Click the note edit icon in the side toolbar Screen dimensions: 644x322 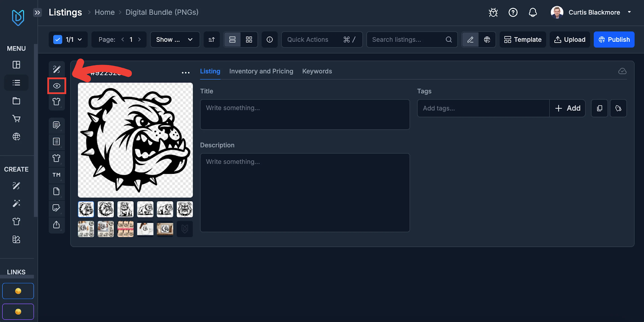57,125
